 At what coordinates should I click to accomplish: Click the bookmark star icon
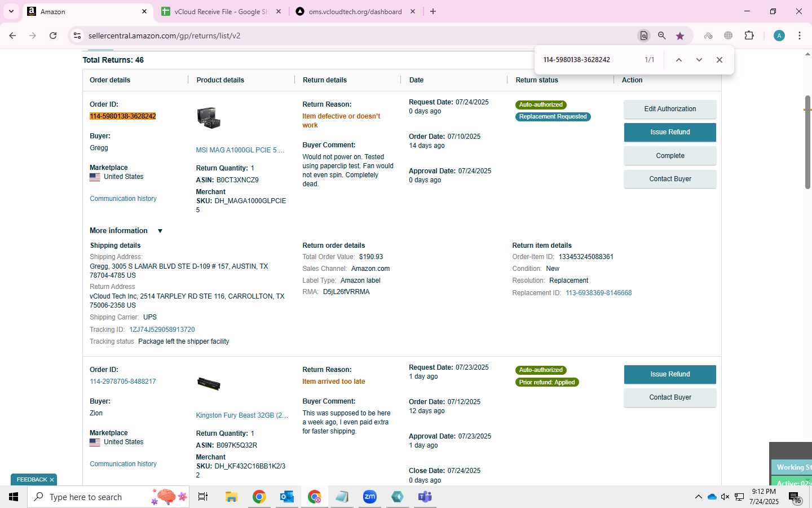(680, 36)
